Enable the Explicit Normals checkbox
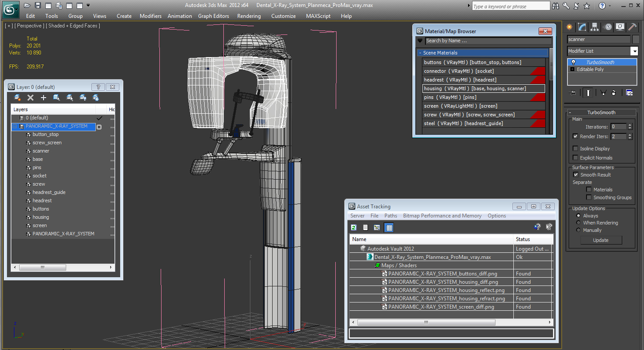This screenshot has width=644, height=350. (576, 158)
